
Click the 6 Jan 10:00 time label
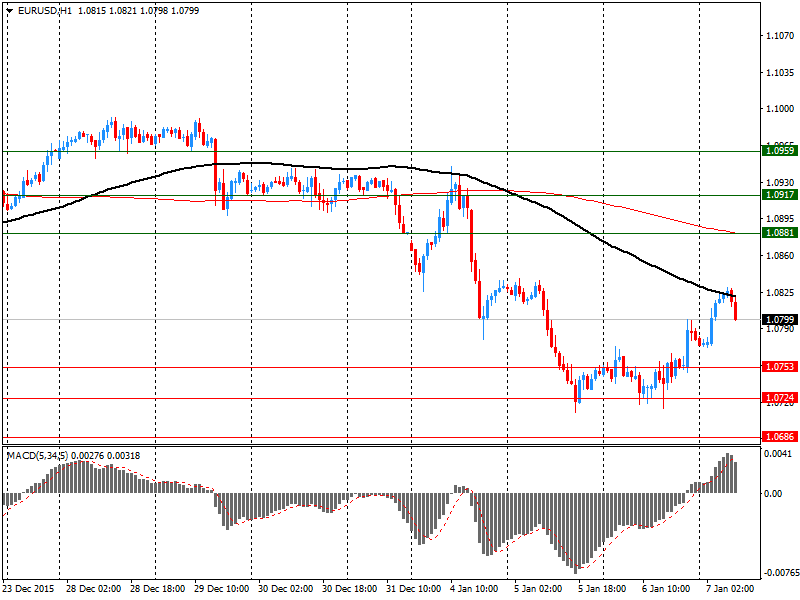(666, 589)
